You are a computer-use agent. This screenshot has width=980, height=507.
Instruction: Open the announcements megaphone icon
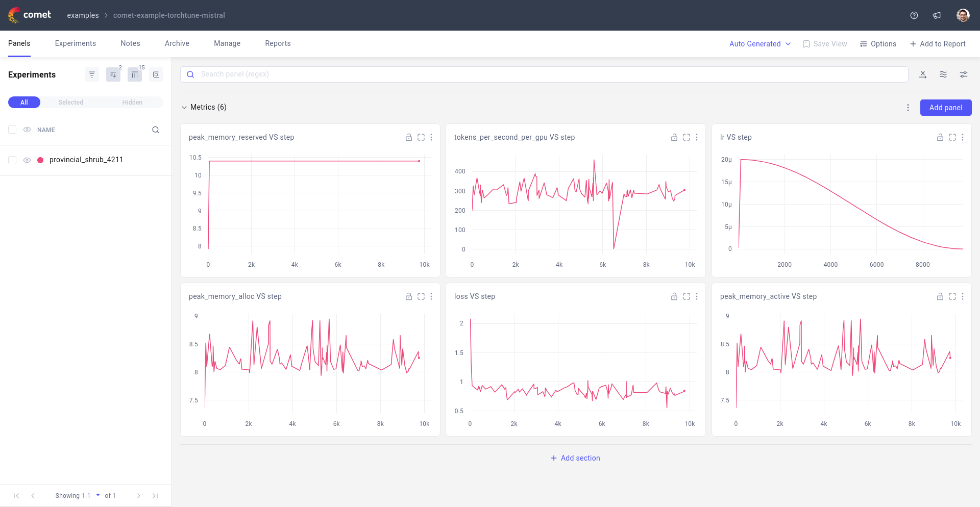937,15
